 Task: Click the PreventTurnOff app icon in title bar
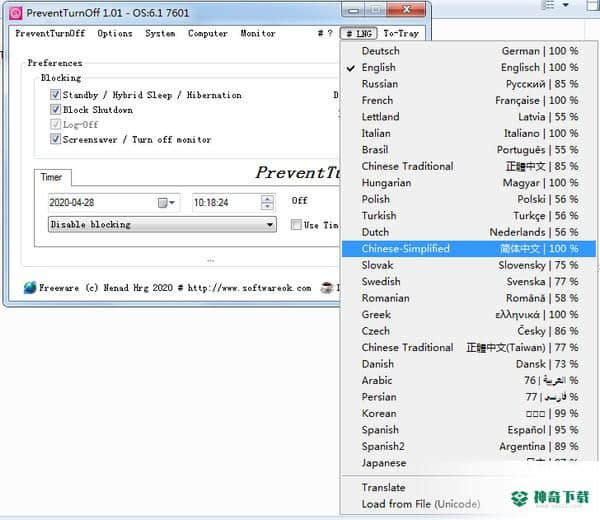pos(16,13)
